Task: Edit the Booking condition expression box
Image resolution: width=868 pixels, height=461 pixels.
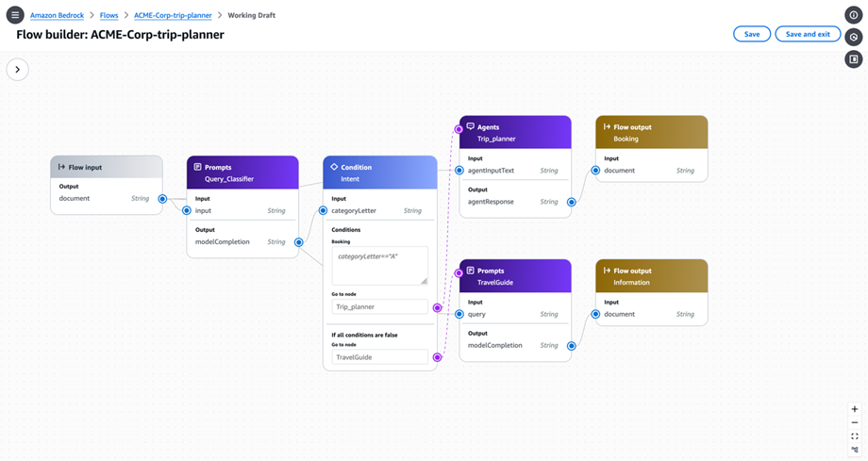Action: [379, 266]
